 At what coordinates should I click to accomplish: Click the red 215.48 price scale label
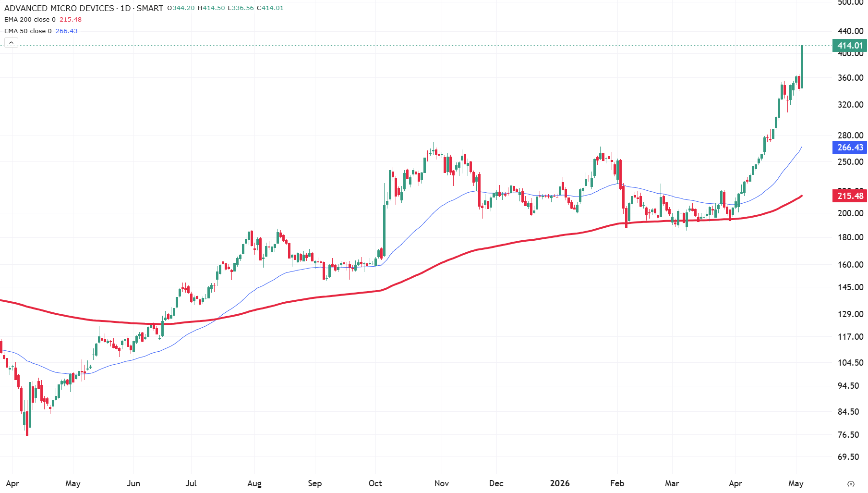click(x=850, y=196)
